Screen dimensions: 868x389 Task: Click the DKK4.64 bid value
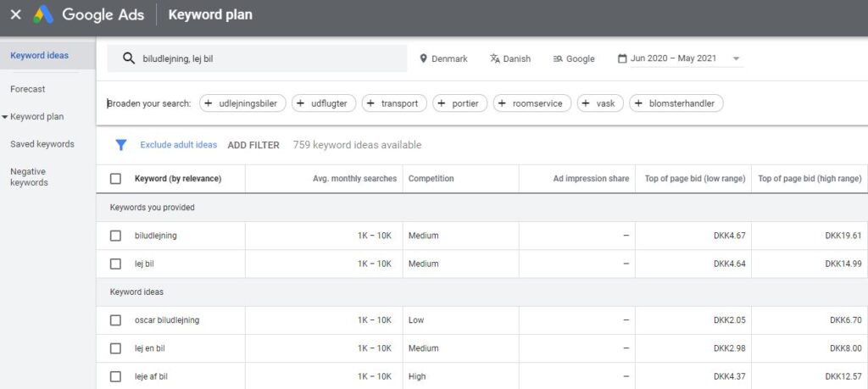[x=729, y=264]
